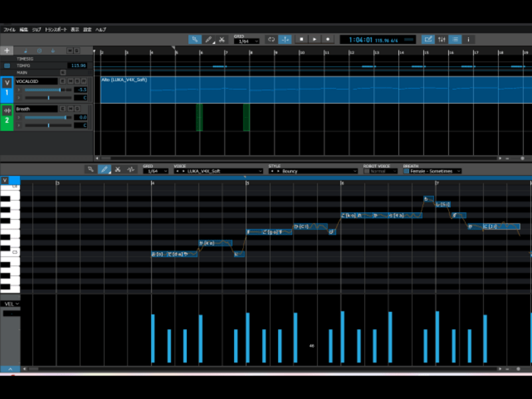Click the TEMPO value field
Image resolution: width=532 pixels, height=399 pixels.
click(78, 65)
